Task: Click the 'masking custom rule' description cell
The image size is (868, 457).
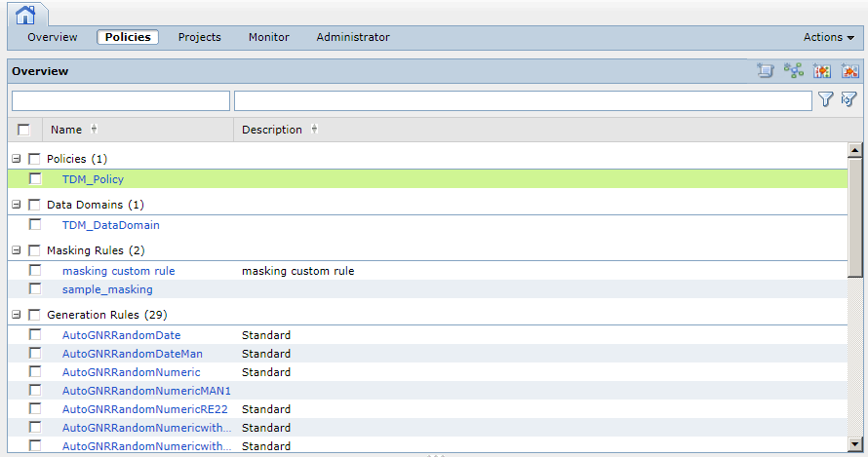Action: (x=297, y=271)
